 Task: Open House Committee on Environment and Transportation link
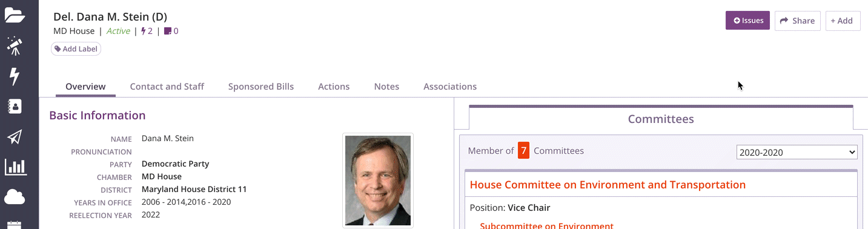click(608, 185)
